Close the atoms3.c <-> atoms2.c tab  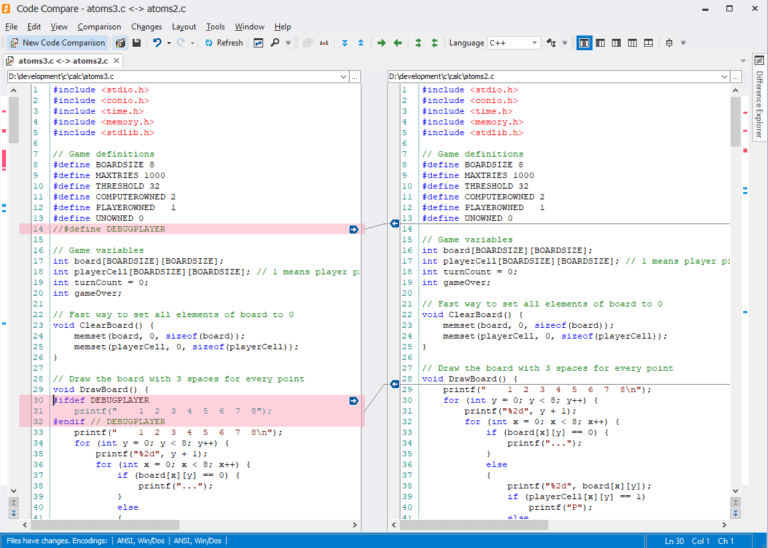click(x=116, y=61)
